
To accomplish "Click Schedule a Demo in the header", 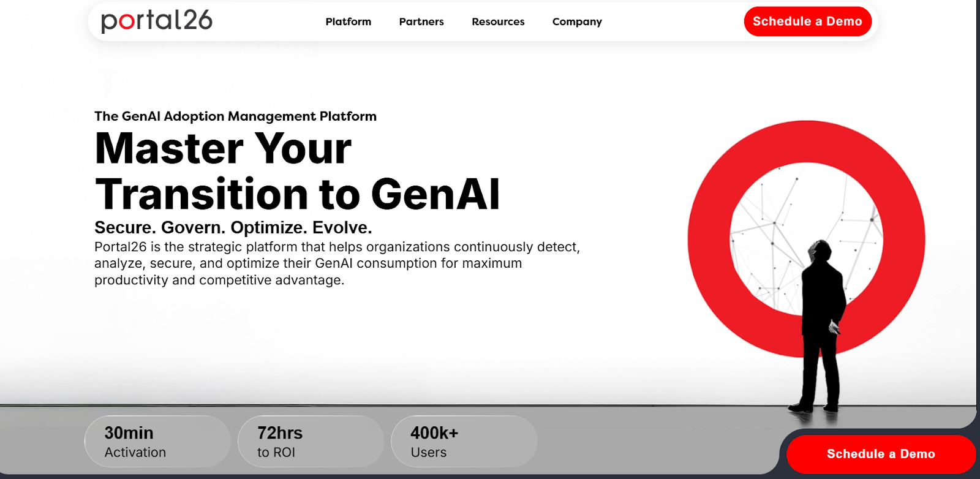I will tap(807, 21).
